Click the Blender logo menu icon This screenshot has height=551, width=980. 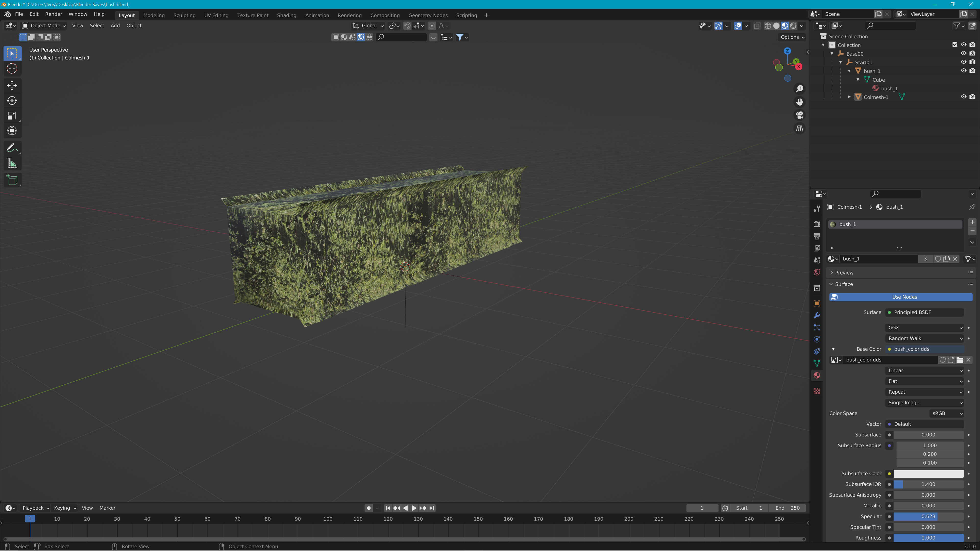point(7,14)
